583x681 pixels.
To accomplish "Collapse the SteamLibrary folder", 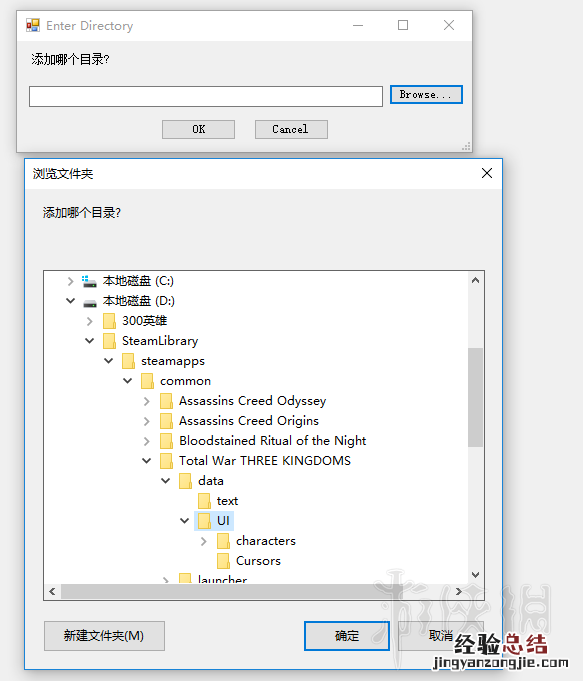I will pos(89,341).
